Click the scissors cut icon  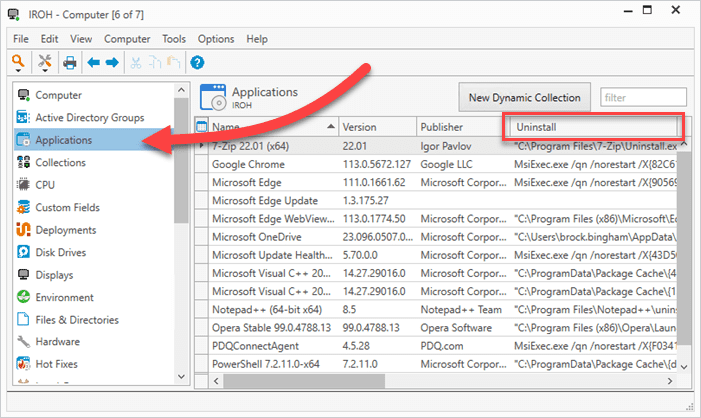(x=136, y=63)
